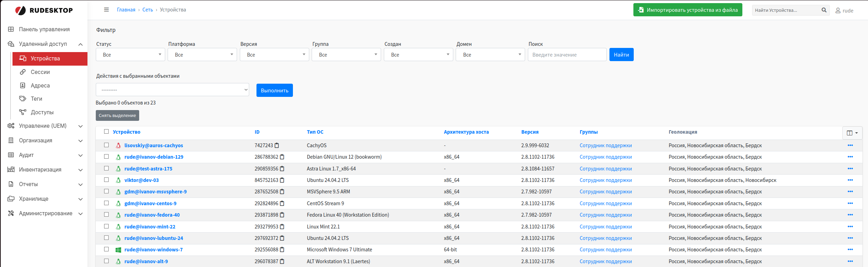Open the Статус filter dropdown
This screenshot has width=868, height=267.
click(130, 55)
